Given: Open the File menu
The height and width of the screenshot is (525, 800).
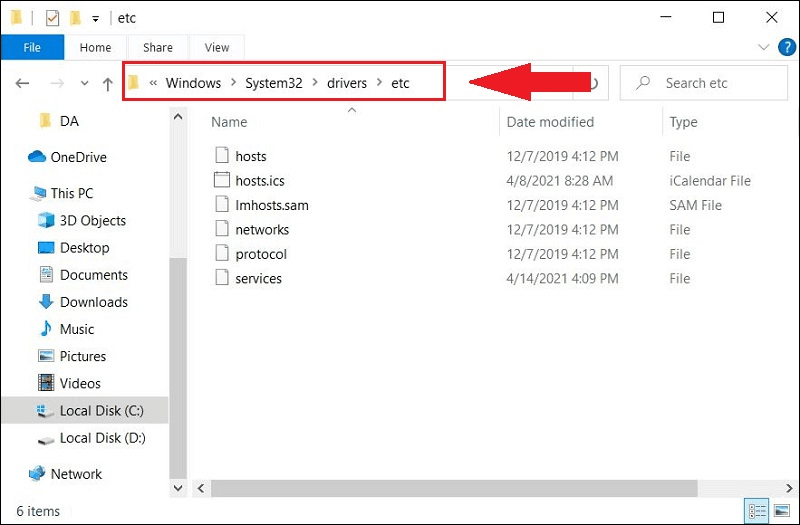Looking at the screenshot, I should (32, 47).
